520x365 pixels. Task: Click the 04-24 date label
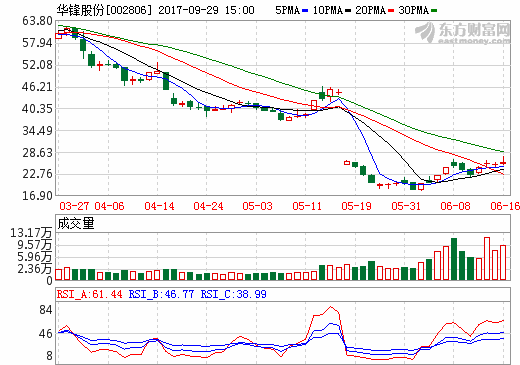coord(208,206)
